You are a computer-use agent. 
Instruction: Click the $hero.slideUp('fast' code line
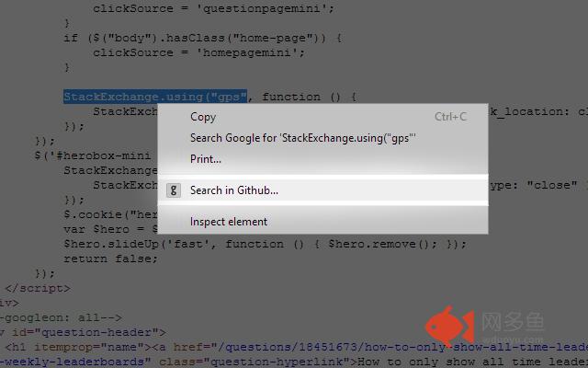point(266,244)
